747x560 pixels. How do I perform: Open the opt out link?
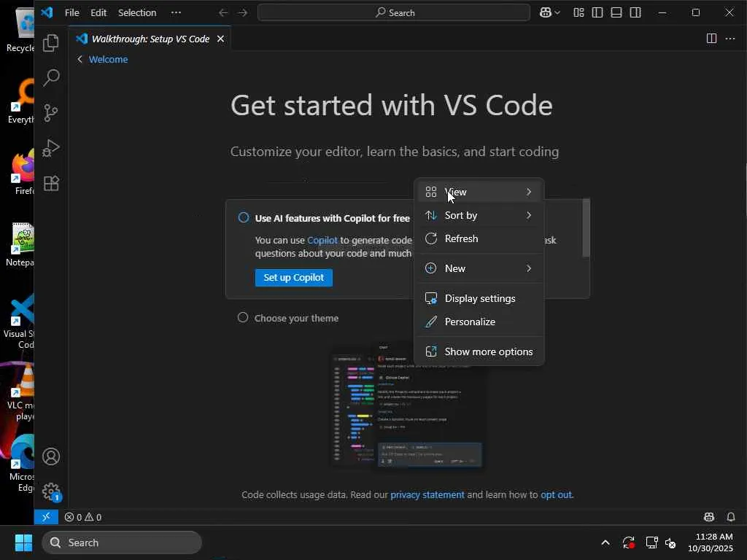point(556,495)
